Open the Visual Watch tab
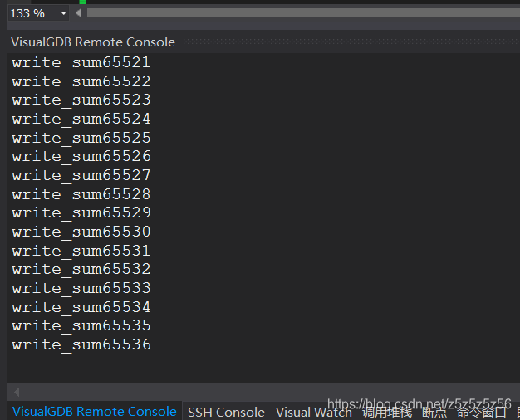 pyautogui.click(x=314, y=413)
